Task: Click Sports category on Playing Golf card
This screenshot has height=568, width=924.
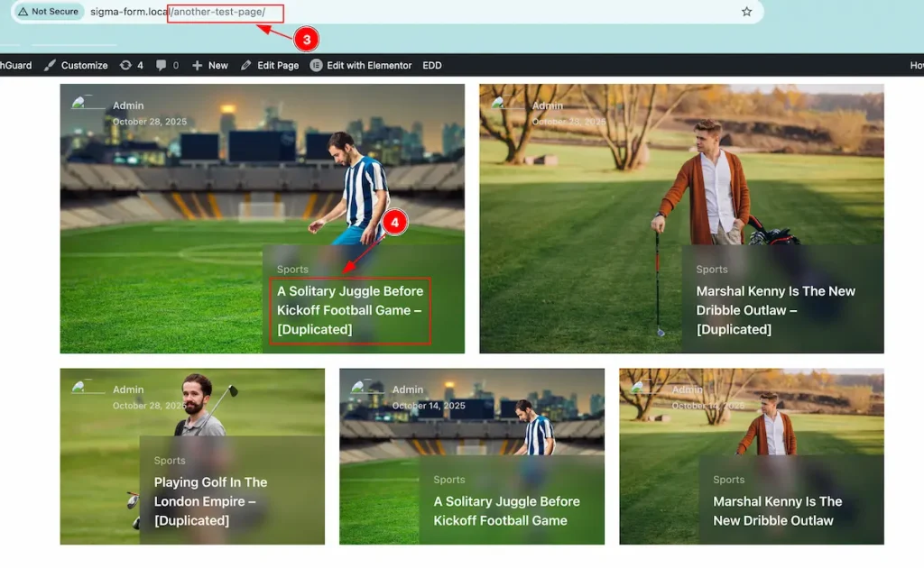Action: tap(170, 461)
